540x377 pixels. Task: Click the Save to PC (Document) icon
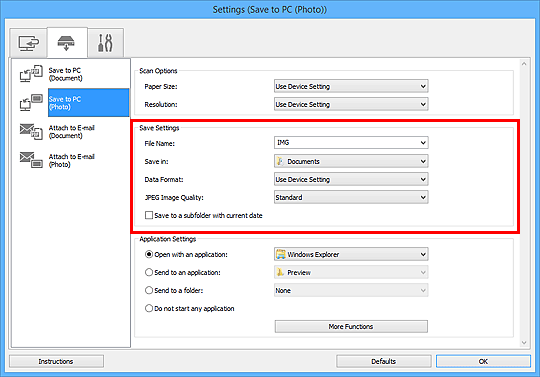point(31,73)
